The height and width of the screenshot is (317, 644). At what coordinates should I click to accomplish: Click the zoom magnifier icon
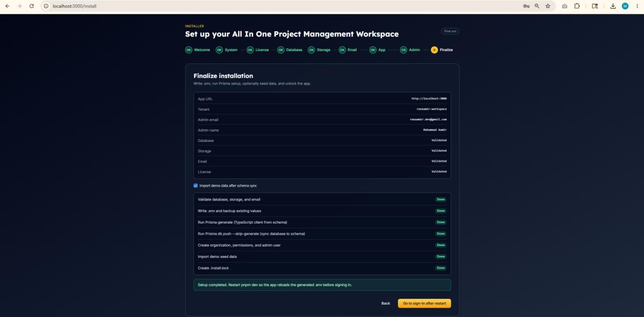537,6
